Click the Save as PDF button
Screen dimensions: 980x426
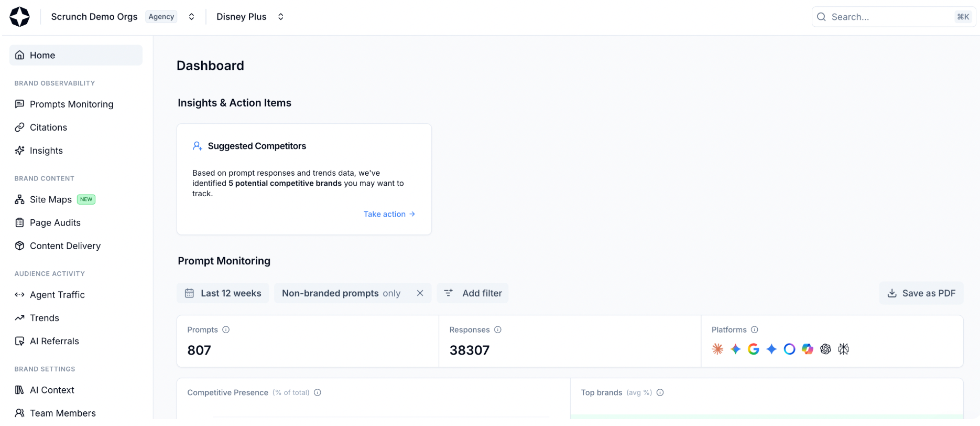921,293
